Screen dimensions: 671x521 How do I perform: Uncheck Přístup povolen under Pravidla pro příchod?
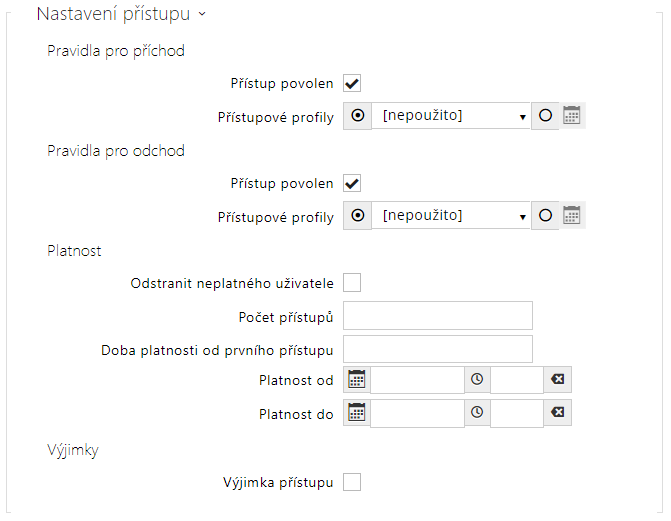pos(352,84)
